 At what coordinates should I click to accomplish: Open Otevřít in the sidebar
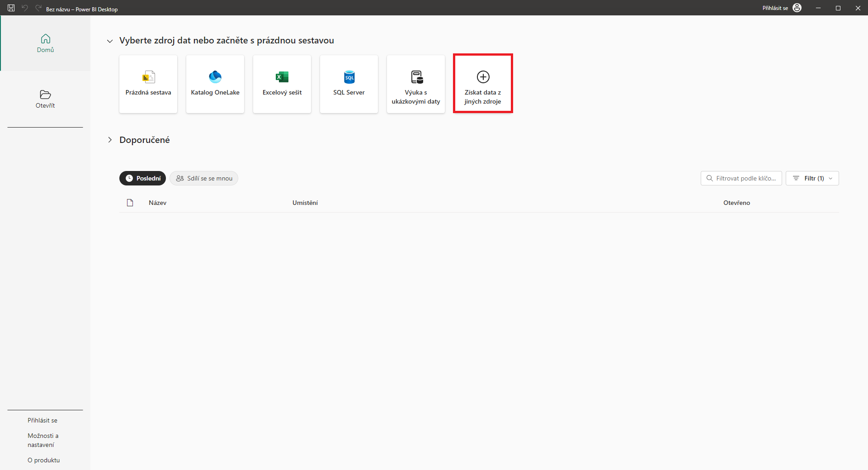45,99
